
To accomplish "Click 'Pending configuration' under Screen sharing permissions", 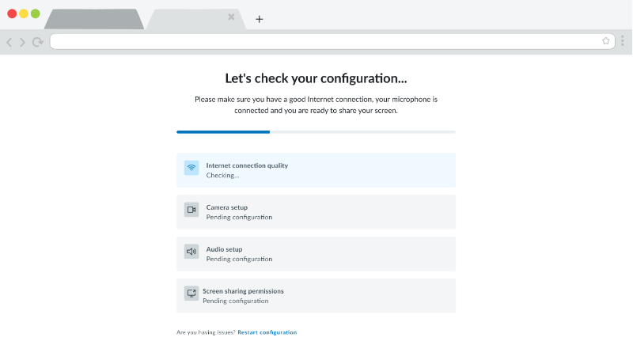I will tap(235, 301).
